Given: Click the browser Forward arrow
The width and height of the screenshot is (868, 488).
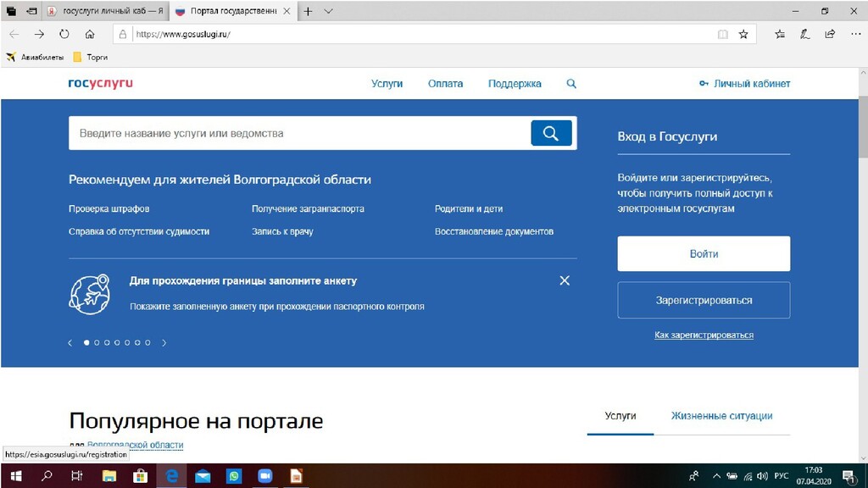Looking at the screenshot, I should coord(39,34).
